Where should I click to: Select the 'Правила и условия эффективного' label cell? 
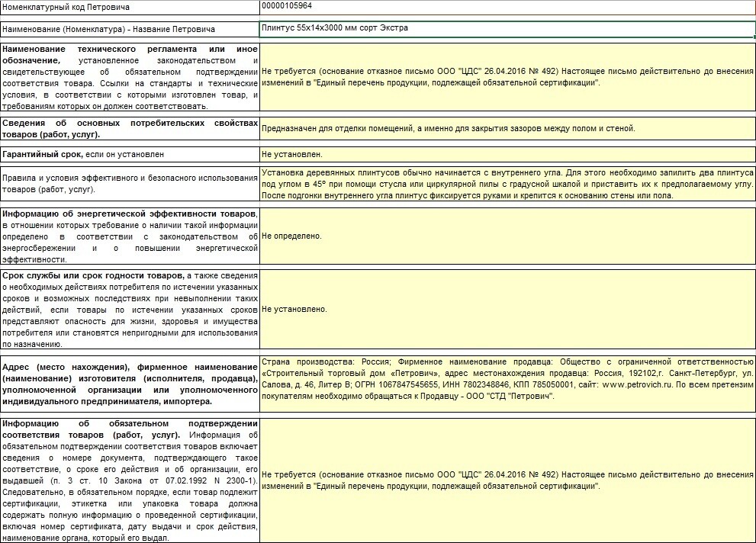pos(130,183)
